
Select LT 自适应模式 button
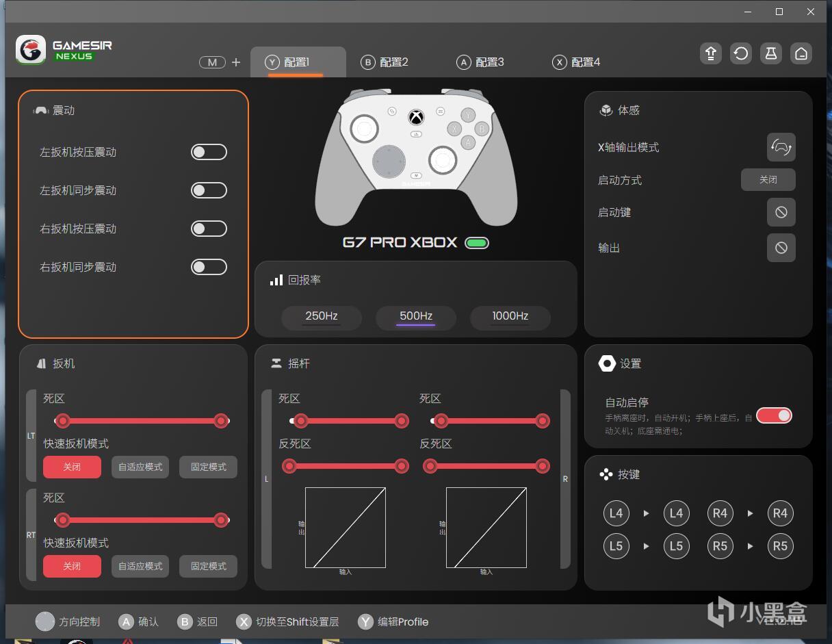(x=140, y=467)
